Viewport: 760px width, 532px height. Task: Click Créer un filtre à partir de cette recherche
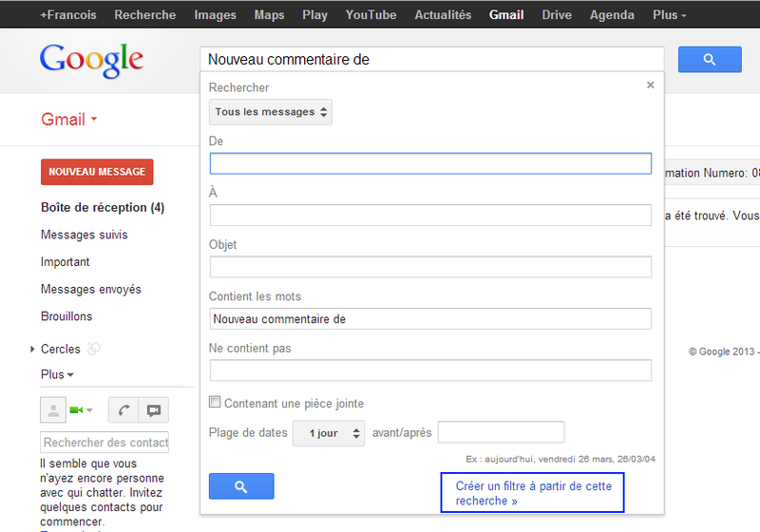[x=533, y=493]
